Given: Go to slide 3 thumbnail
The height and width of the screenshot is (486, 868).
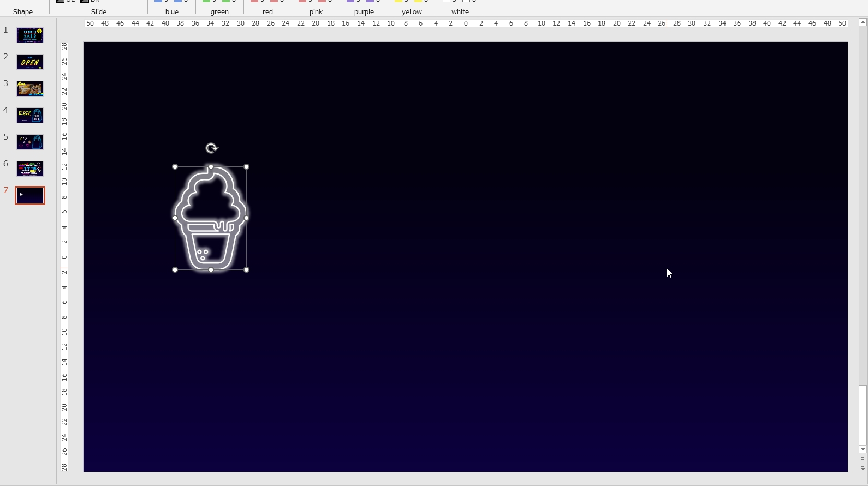Looking at the screenshot, I should [30, 88].
